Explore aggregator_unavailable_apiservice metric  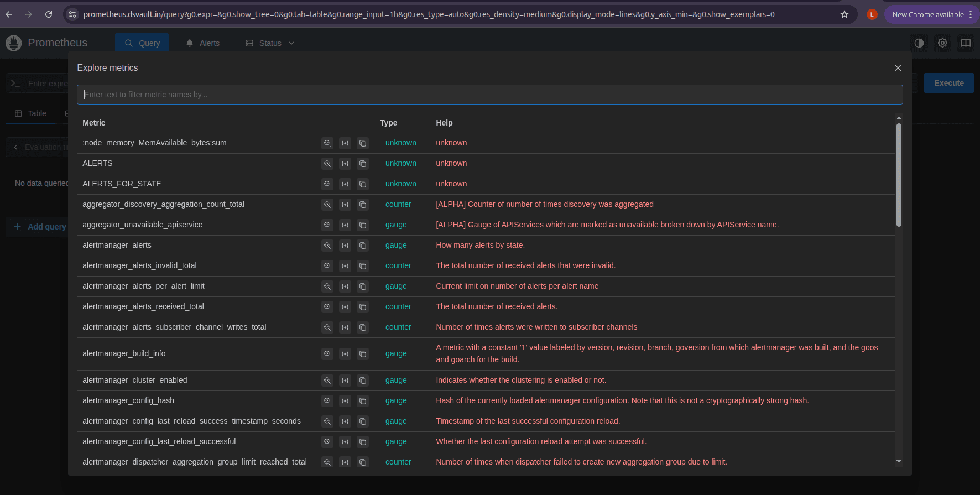point(327,225)
